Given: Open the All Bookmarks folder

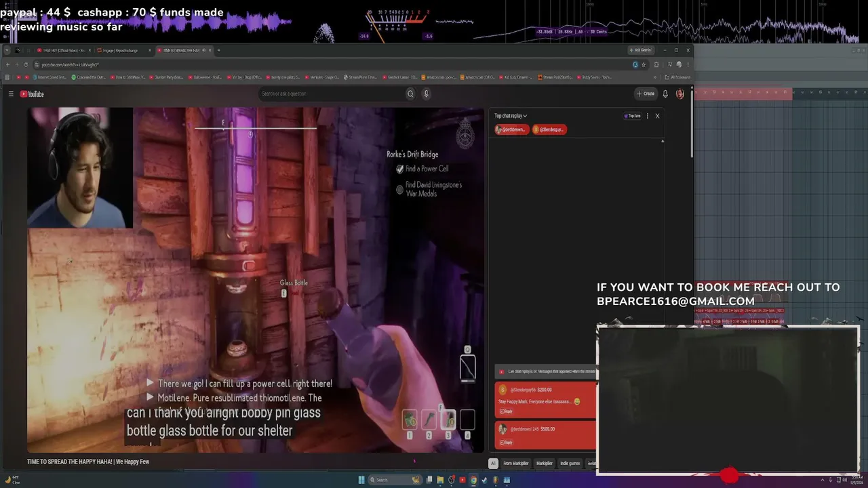Looking at the screenshot, I should (677, 77).
